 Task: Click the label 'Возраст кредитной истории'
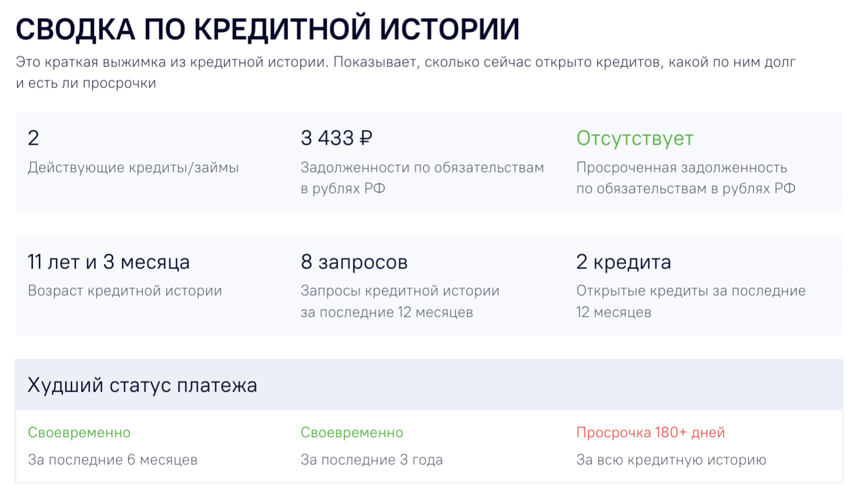(x=125, y=291)
